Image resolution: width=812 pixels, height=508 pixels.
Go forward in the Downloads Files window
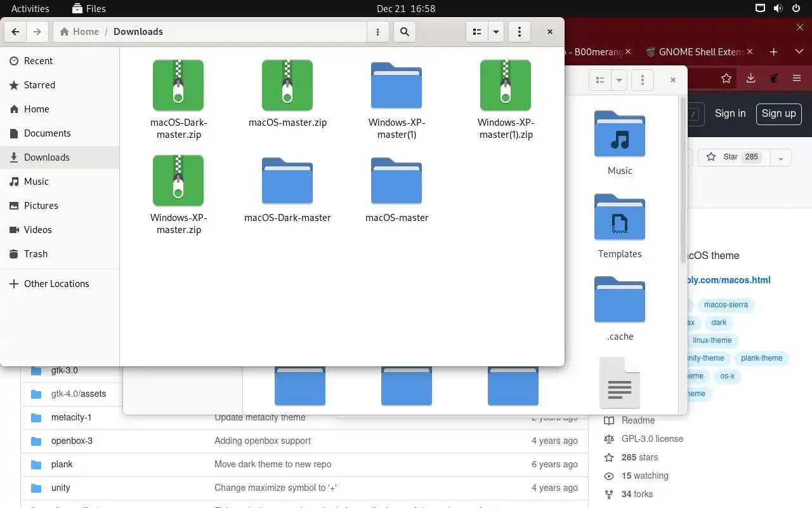[x=37, y=32]
